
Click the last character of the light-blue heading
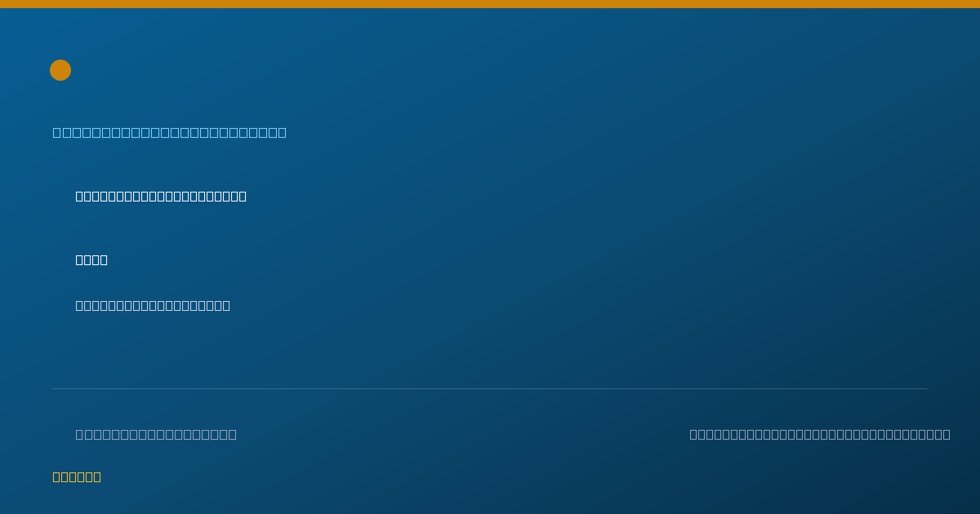pos(283,132)
